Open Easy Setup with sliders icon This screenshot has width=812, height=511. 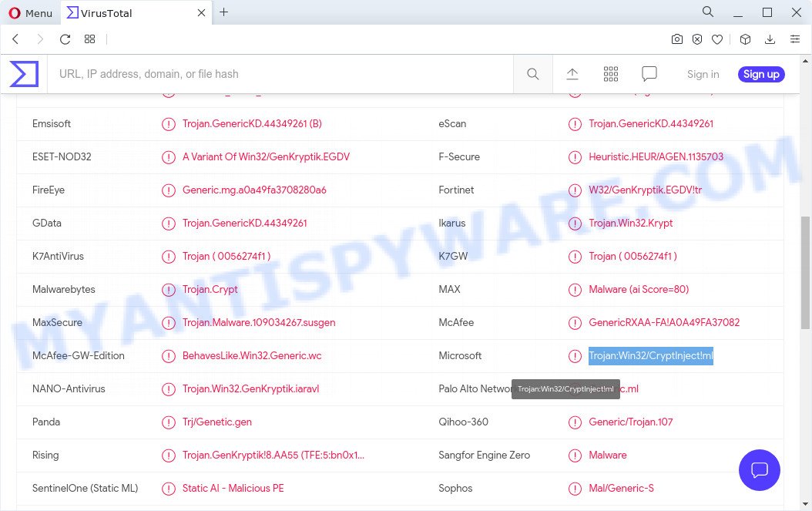coord(794,39)
